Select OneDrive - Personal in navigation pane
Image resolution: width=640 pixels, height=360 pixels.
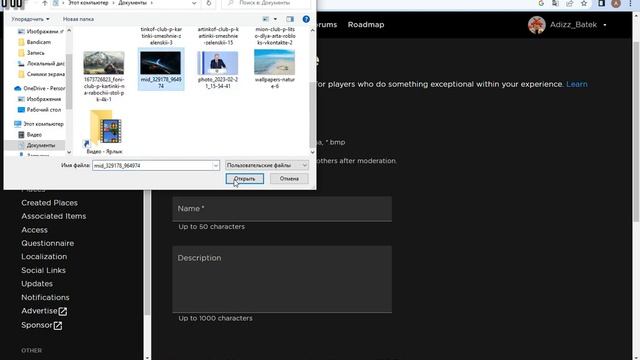(x=40, y=89)
